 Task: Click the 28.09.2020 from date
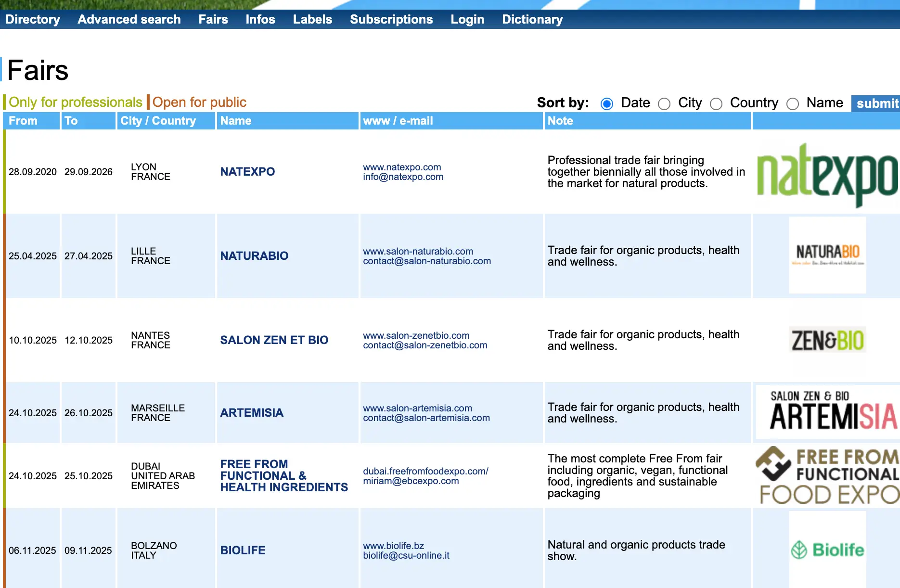coord(33,172)
